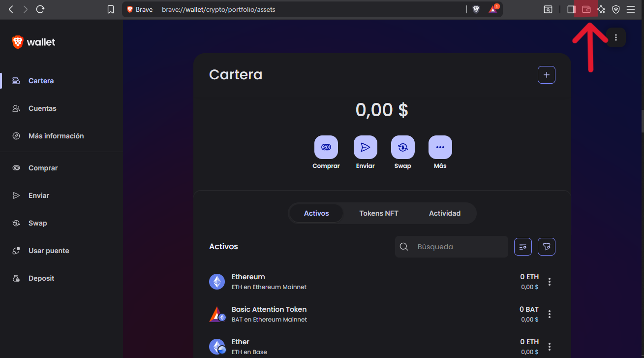Toggle the sidebar panel icon
The height and width of the screenshot is (358, 644).
(571, 9)
